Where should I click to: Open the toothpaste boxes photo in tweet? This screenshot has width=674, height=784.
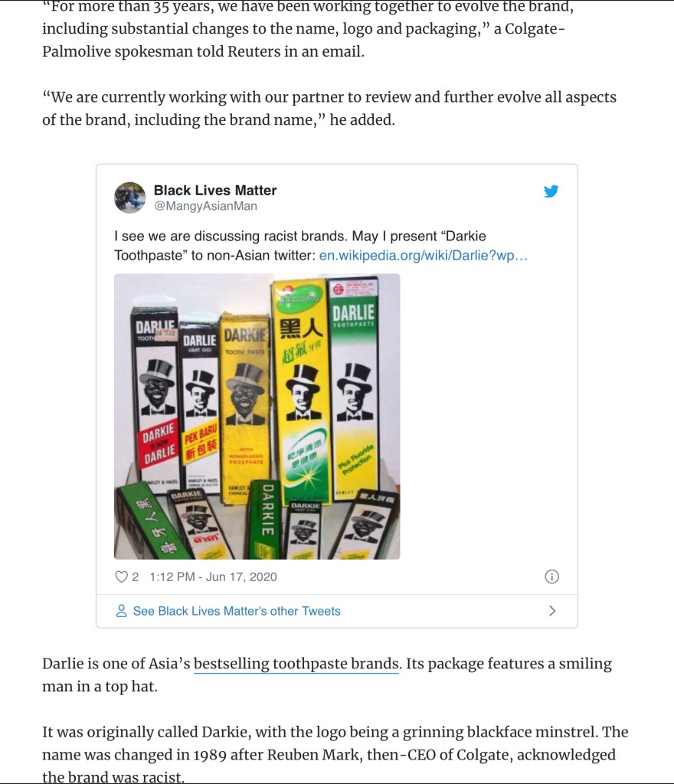pyautogui.click(x=257, y=416)
